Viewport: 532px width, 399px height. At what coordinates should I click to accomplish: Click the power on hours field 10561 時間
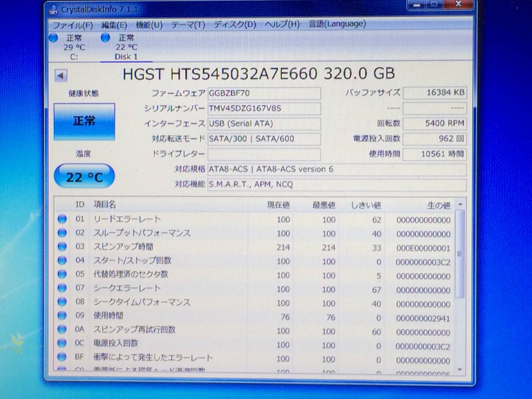pos(435,154)
